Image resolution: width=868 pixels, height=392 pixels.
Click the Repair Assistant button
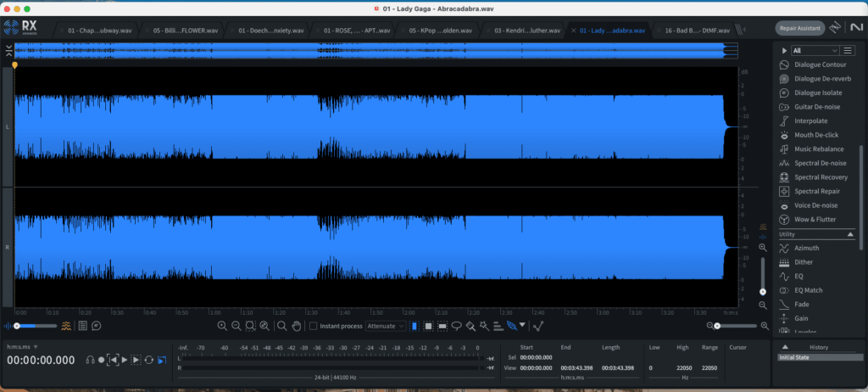(800, 28)
